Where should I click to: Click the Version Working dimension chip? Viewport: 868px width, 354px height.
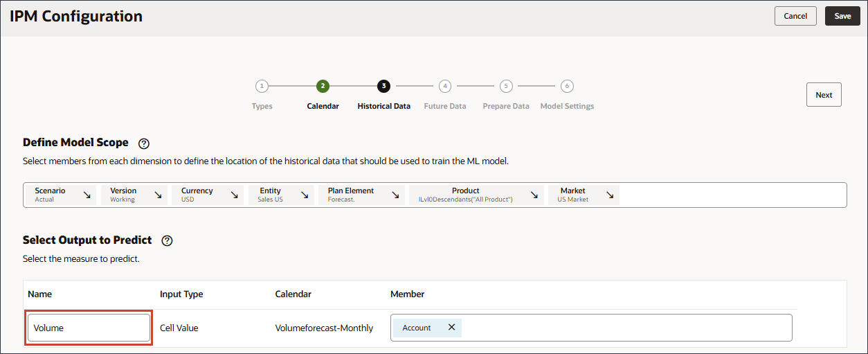(134, 195)
